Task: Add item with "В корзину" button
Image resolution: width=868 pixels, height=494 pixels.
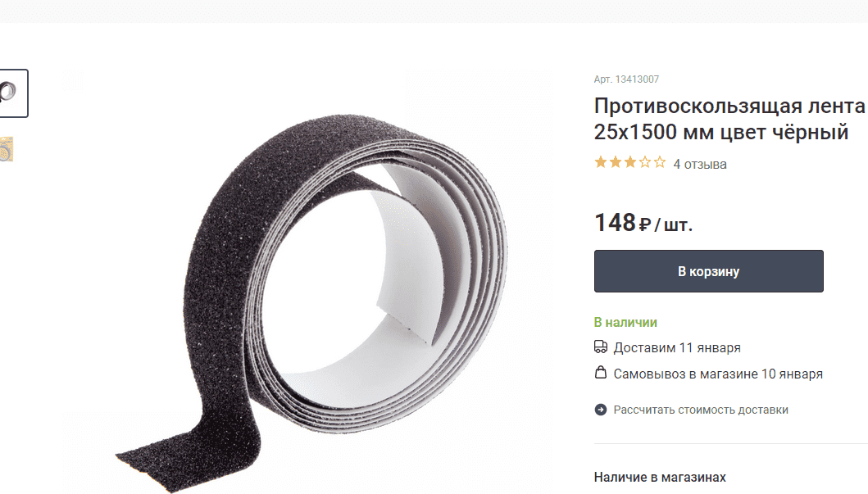Action: [708, 271]
